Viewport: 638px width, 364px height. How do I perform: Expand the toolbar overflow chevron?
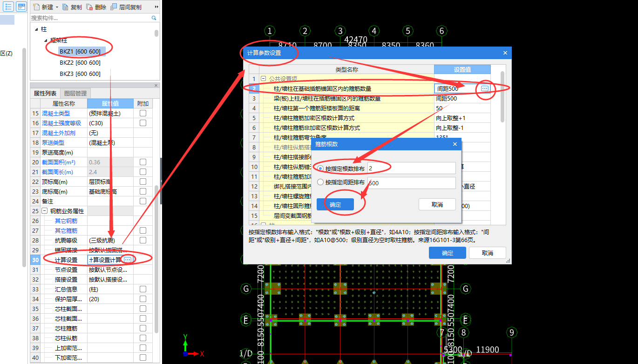[x=156, y=7]
